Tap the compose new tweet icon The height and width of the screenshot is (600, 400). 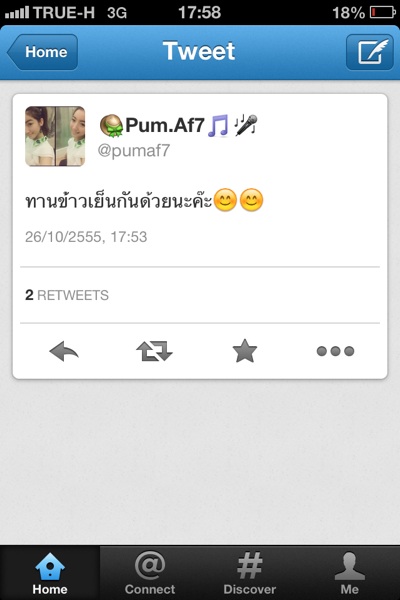tap(370, 52)
